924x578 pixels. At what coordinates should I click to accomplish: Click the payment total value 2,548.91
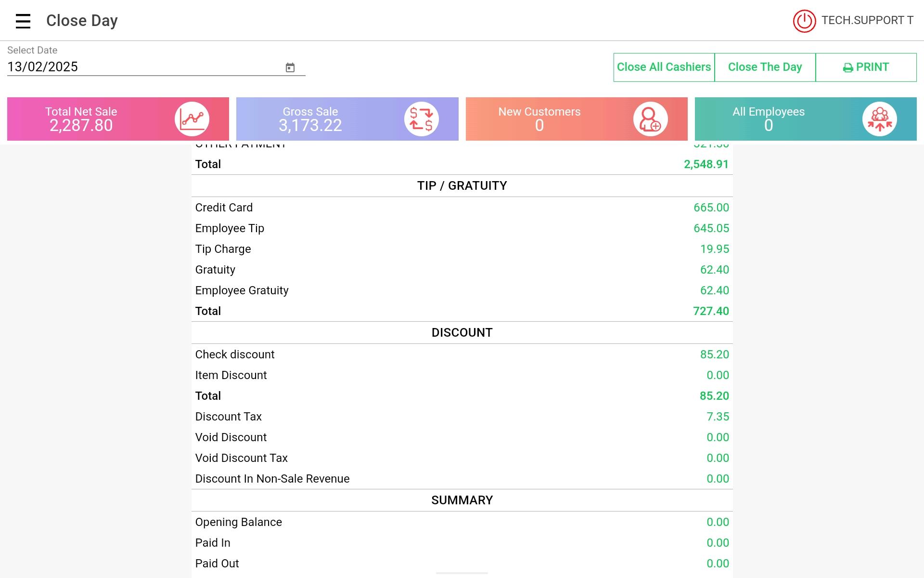706,164
